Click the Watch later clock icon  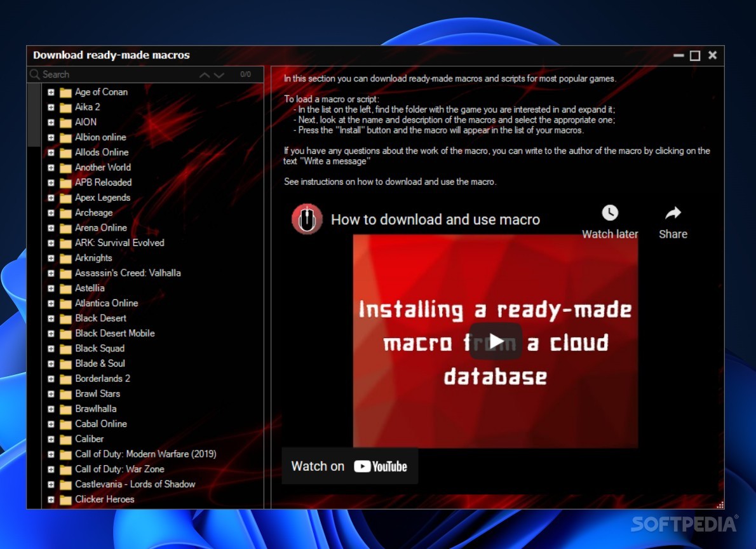pos(610,213)
